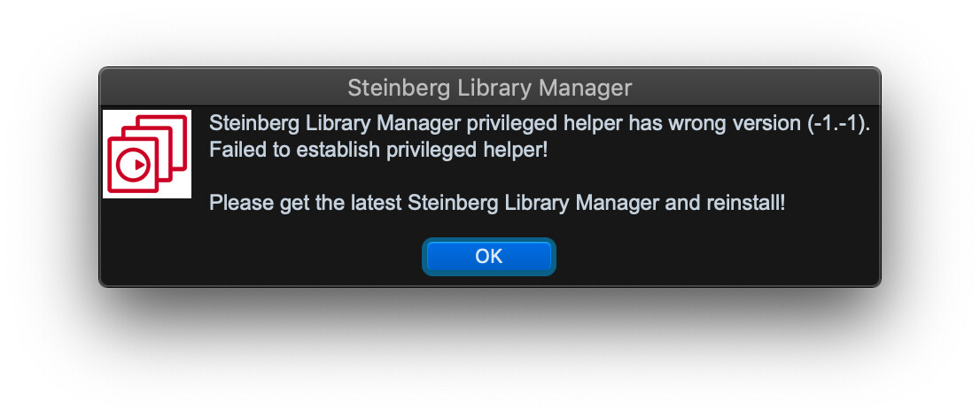This screenshot has width=980, height=418.
Task: Click the "Steinberg Library Manager" title bar text
Action: pyautogui.click(x=489, y=88)
